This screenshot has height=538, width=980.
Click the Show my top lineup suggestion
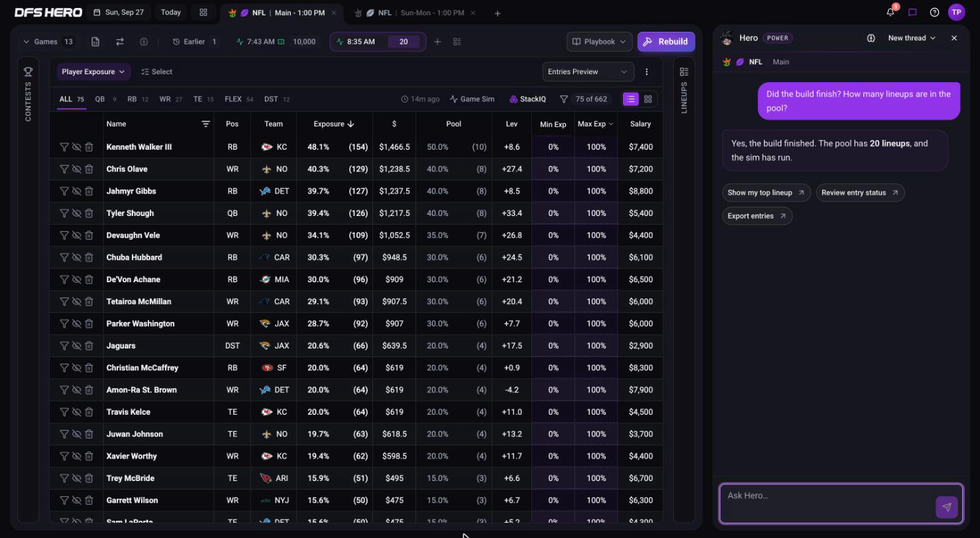tap(766, 193)
